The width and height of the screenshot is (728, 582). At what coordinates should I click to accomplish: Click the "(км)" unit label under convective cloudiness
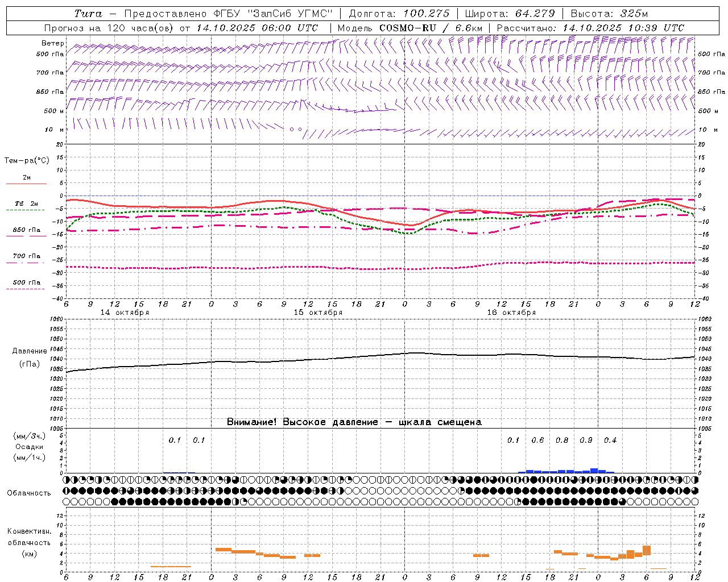(x=29, y=554)
